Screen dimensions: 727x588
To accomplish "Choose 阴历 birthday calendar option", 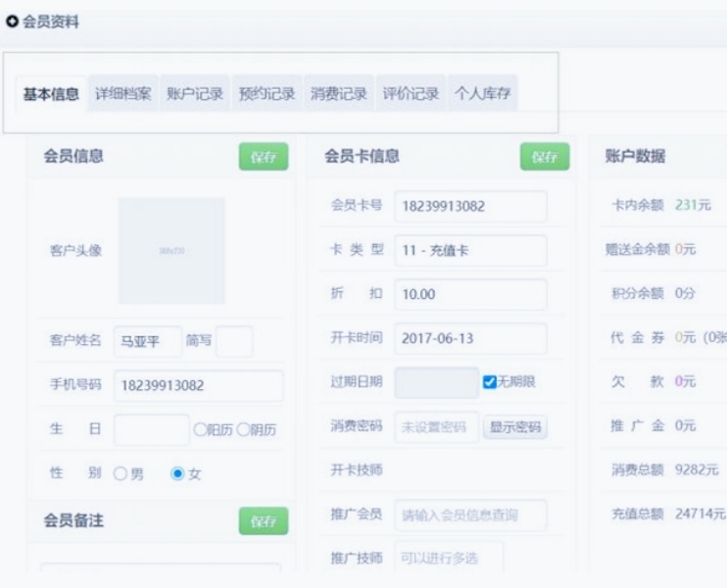I will coord(242,429).
